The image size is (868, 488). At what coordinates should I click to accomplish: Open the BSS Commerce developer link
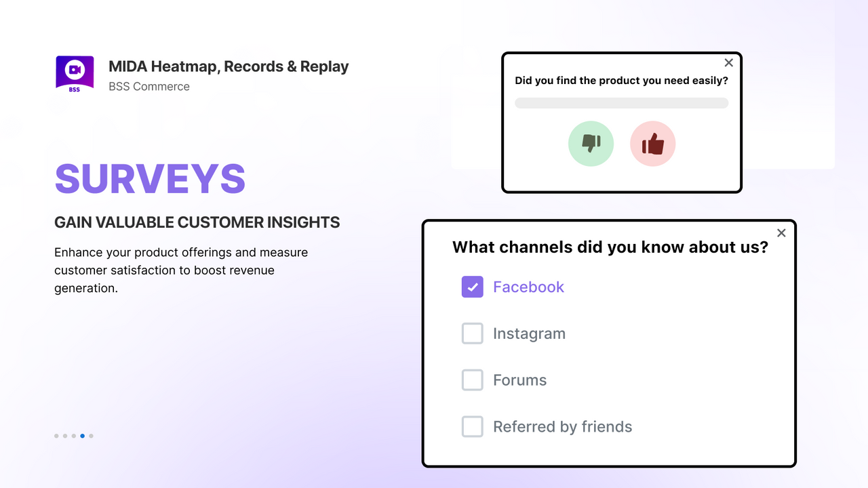click(x=149, y=87)
